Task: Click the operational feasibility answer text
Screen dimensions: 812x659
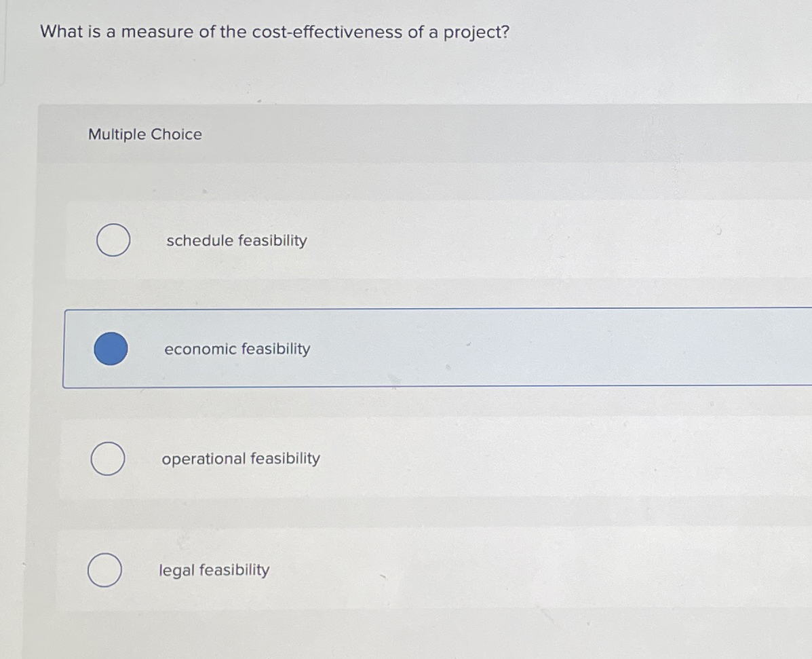Action: click(241, 459)
